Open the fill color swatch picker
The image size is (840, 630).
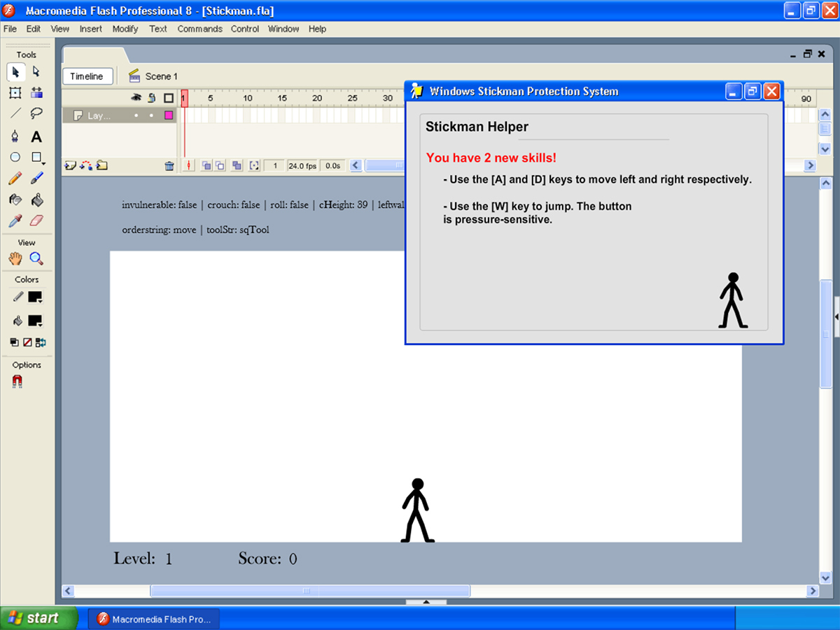35,321
